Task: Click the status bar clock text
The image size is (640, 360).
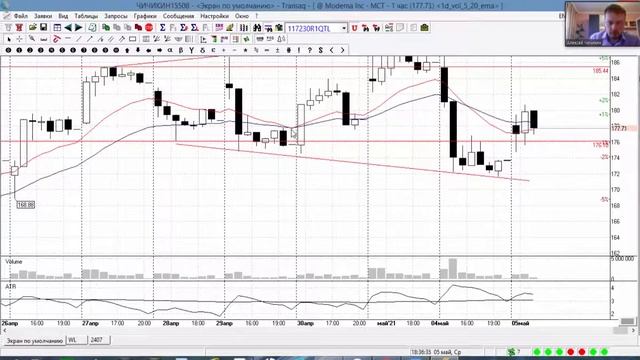Action: click(436, 352)
